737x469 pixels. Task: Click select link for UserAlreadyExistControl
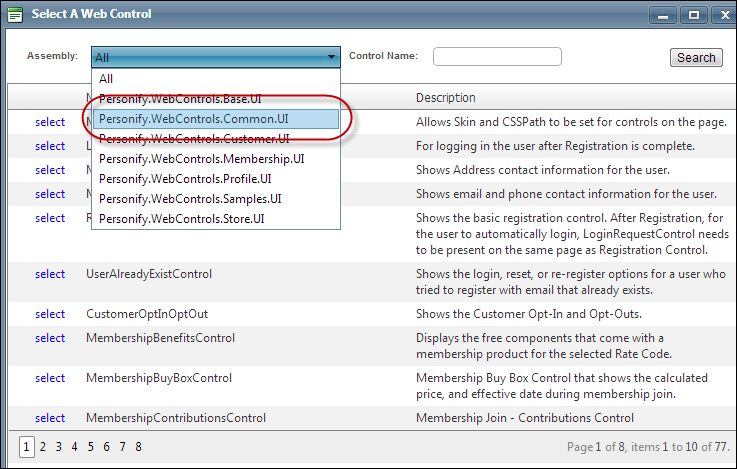[50, 274]
